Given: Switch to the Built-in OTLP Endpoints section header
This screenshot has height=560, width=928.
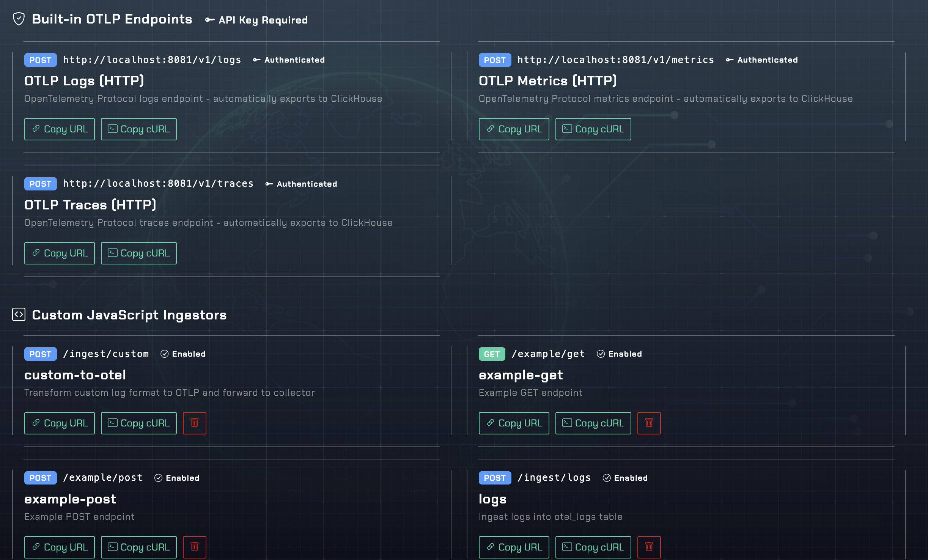Looking at the screenshot, I should 112,19.
